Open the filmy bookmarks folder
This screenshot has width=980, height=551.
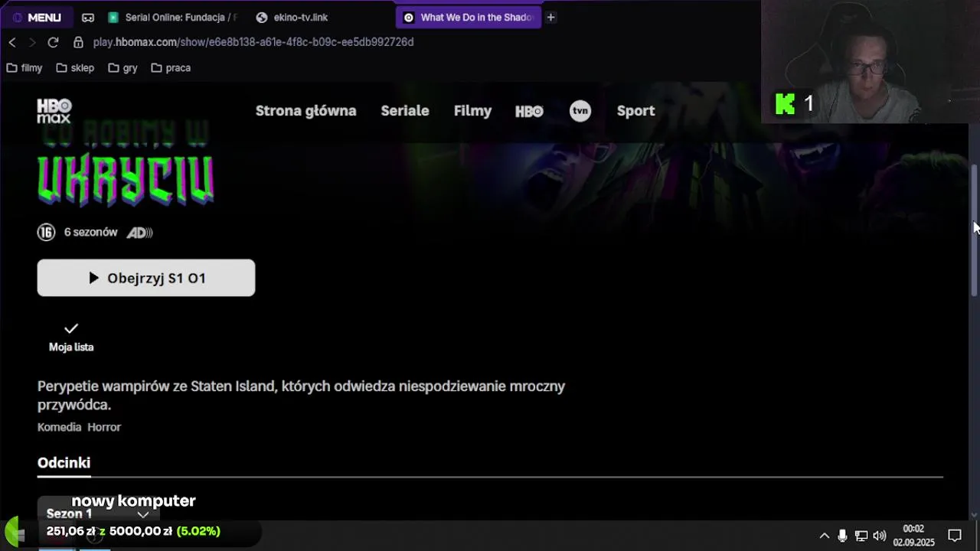click(x=24, y=68)
